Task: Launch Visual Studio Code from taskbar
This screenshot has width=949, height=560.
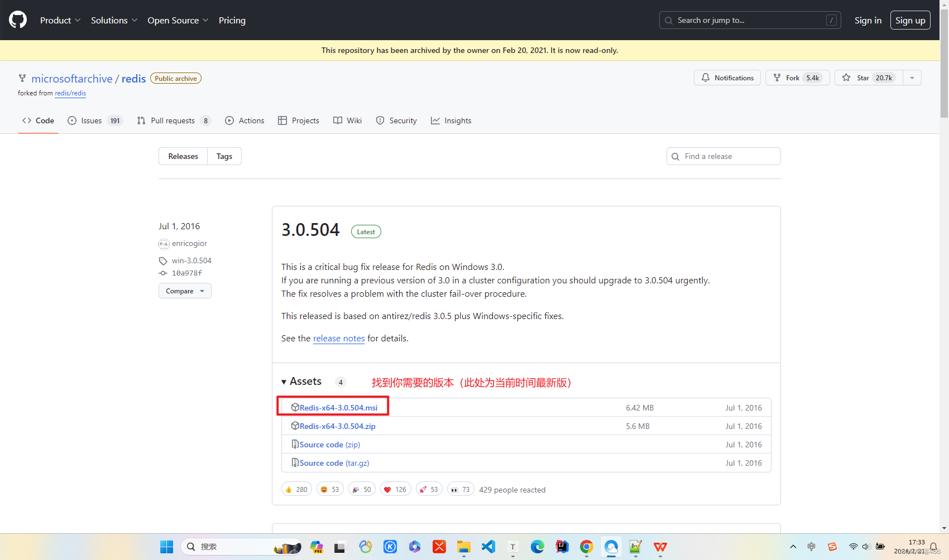Action: click(488, 547)
